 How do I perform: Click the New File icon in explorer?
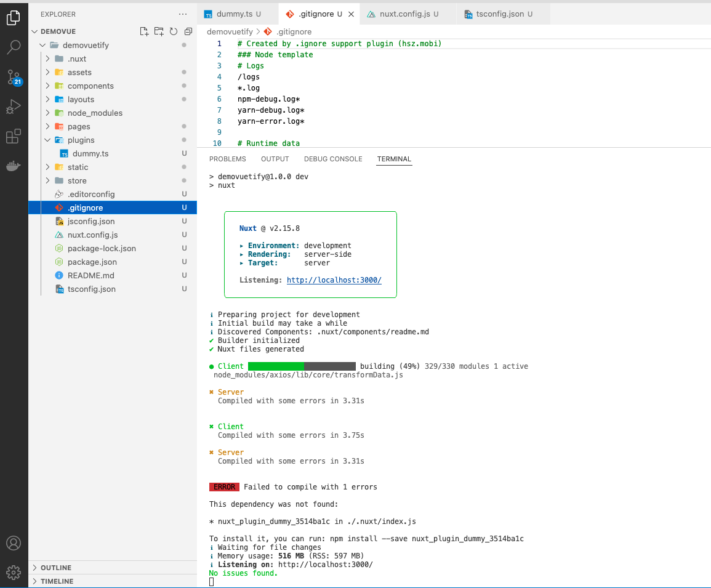(x=144, y=31)
